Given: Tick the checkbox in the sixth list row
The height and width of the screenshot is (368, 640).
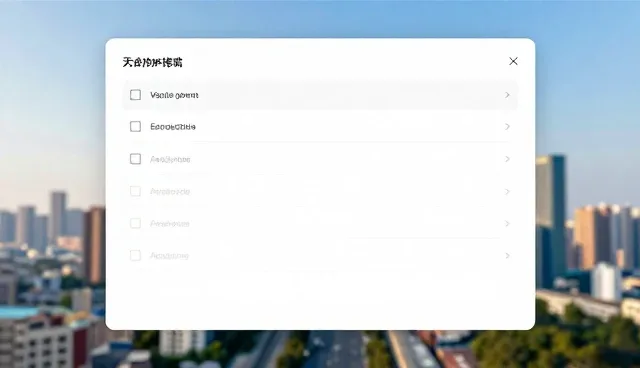Looking at the screenshot, I should tap(136, 255).
